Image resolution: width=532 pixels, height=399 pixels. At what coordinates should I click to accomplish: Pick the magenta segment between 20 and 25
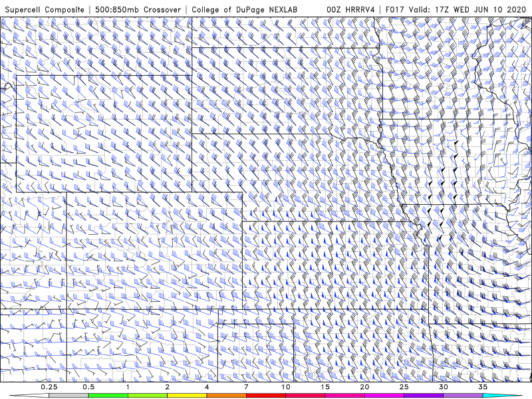point(384,396)
